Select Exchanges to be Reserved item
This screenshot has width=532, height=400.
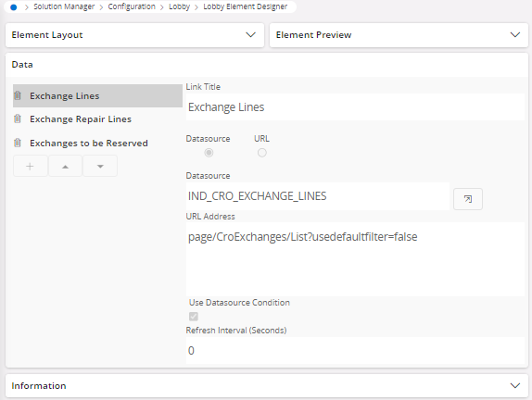coord(97,143)
